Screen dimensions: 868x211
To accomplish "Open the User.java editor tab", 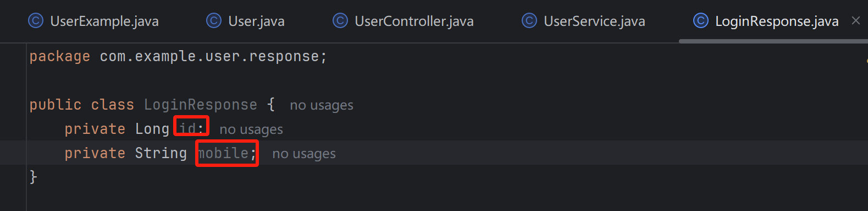I will [x=246, y=21].
